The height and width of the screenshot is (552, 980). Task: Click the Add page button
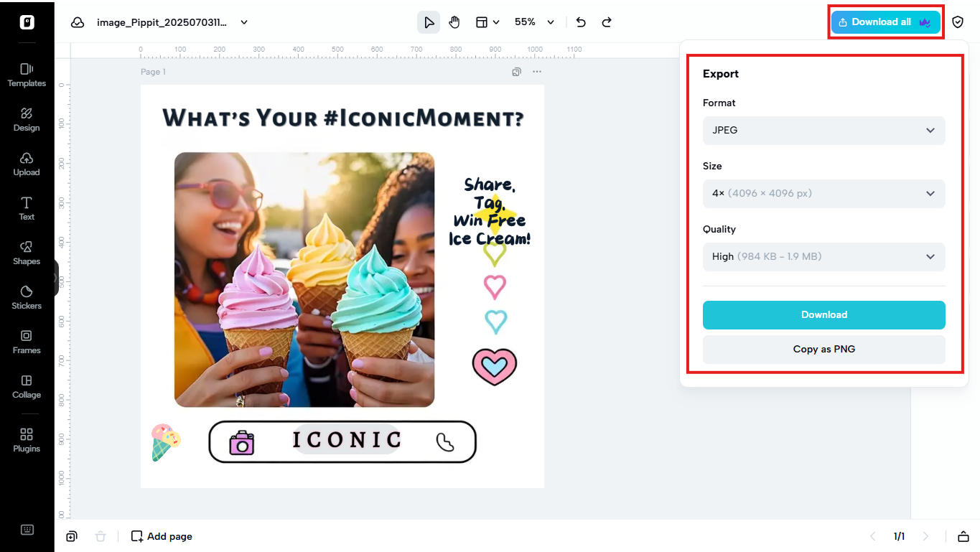coord(162,536)
